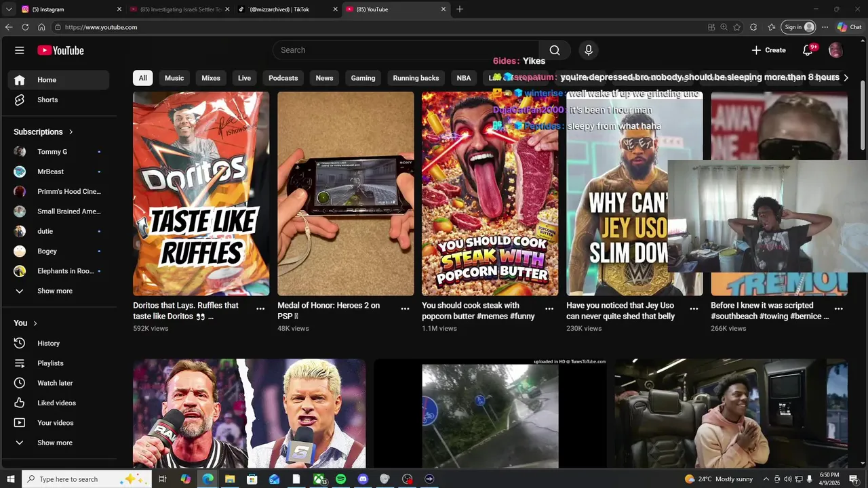Click the magnifier search button
Image resolution: width=868 pixels, height=488 pixels.
[555, 50]
